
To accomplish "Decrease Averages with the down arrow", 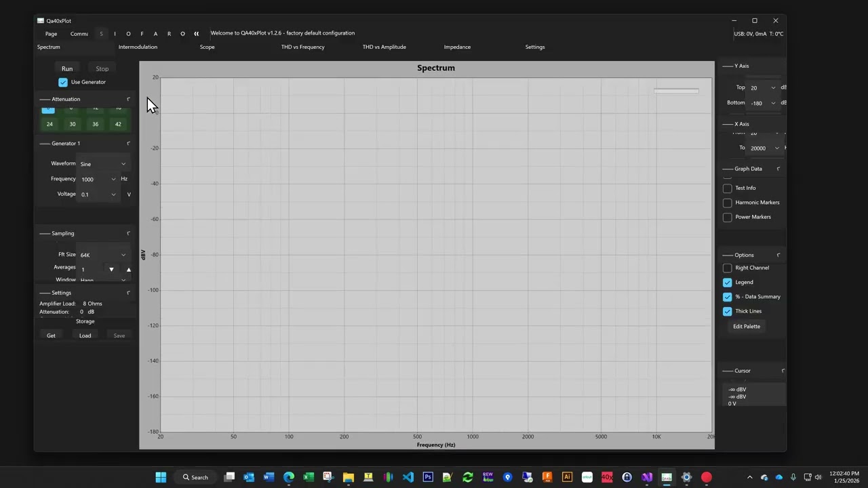I will click(x=111, y=270).
